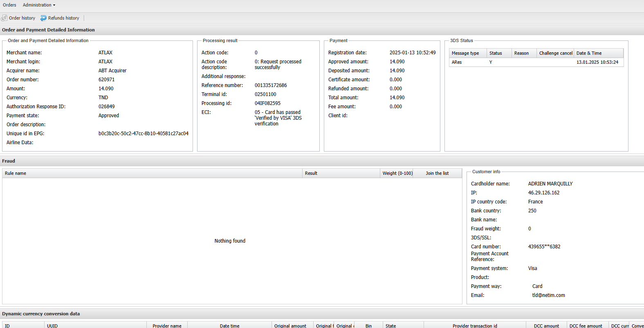Screen dimensions: 644x328
Task: Click the Join the list column header
Action: pyautogui.click(x=437, y=173)
